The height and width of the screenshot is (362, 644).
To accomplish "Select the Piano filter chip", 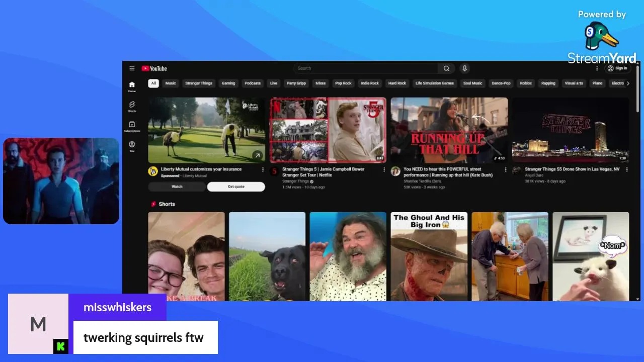I will pos(597,83).
